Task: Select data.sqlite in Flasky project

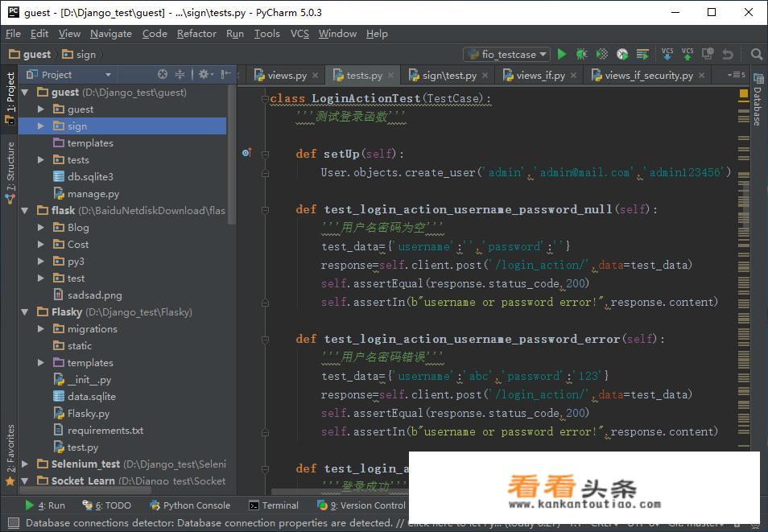Action: tap(85, 397)
